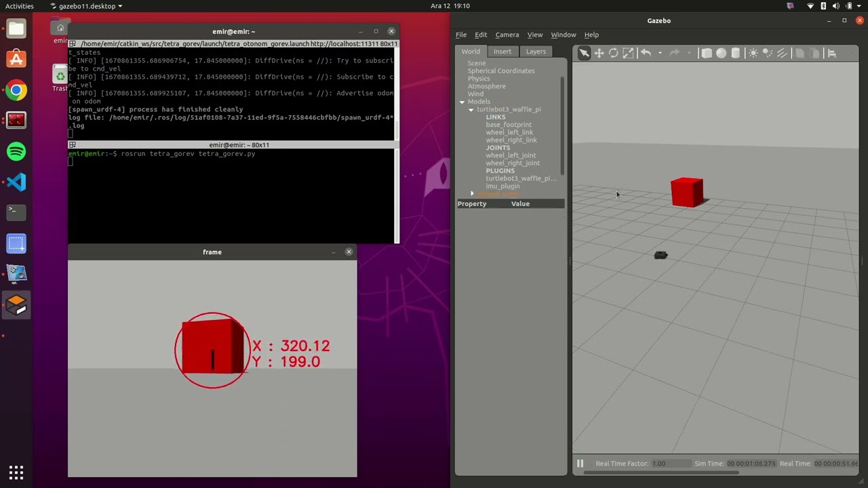Open the View menu in Gazebo
Image resolution: width=868 pixels, height=488 pixels.
tap(535, 35)
